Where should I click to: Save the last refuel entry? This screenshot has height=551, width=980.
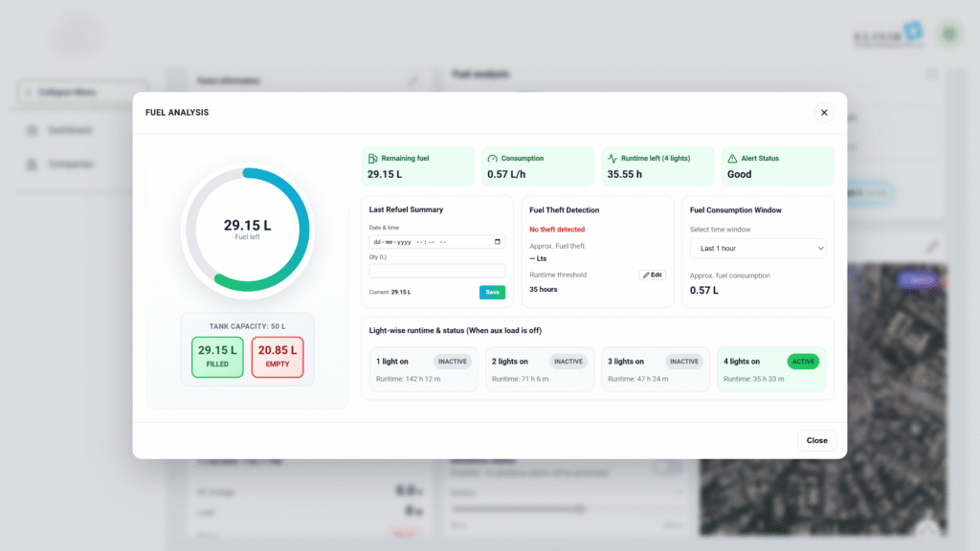492,292
